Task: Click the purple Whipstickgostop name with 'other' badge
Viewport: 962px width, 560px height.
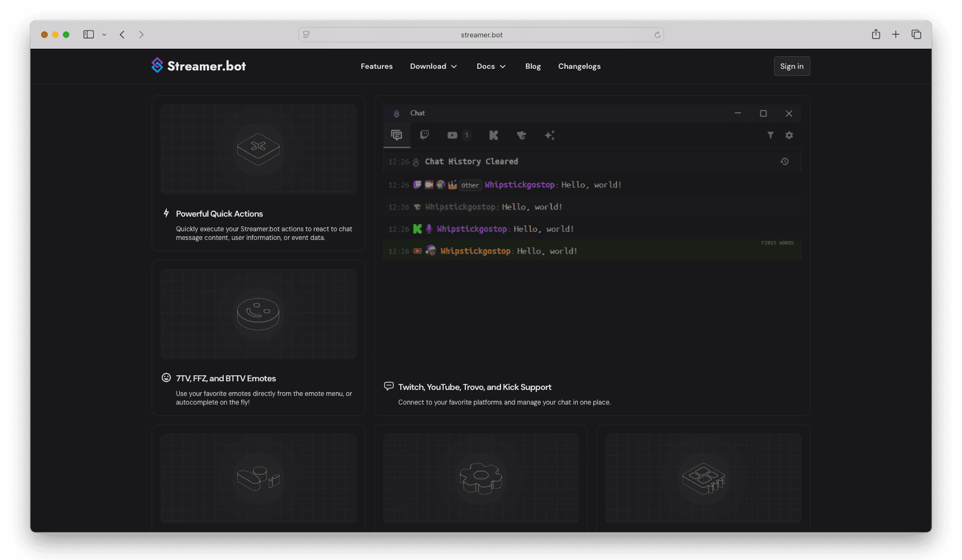Action: coord(519,185)
